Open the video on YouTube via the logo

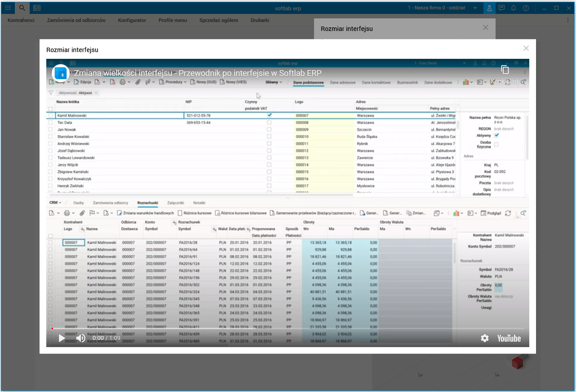509,339
